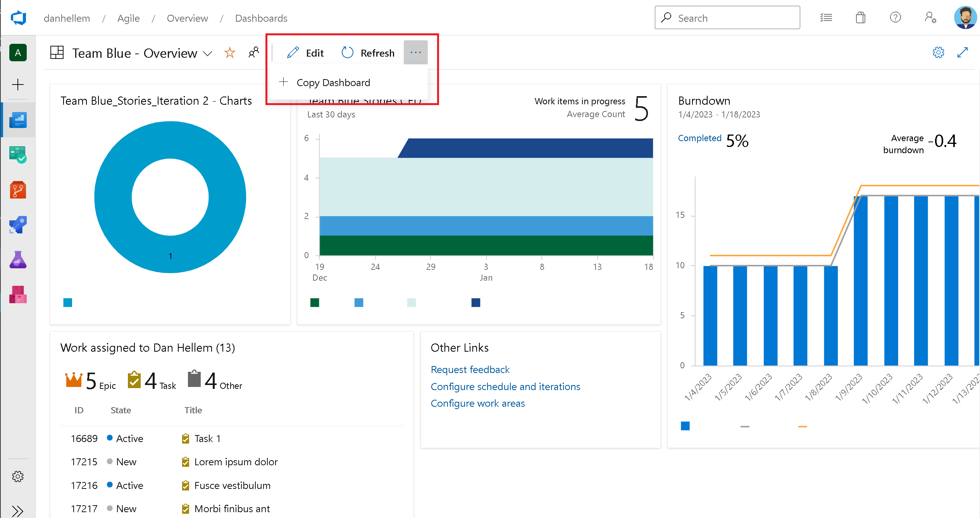Click the Search input field
The image size is (980, 518).
click(x=728, y=17)
